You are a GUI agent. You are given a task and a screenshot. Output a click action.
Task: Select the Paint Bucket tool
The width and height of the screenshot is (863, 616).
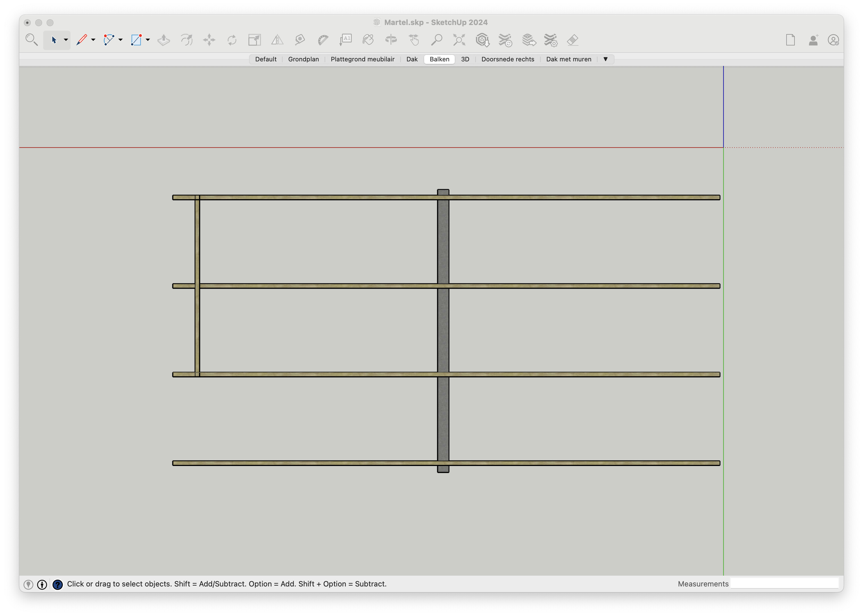point(368,40)
